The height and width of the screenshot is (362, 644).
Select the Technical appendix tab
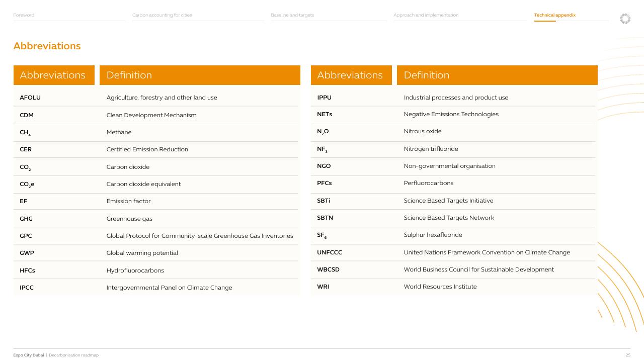[x=555, y=15]
